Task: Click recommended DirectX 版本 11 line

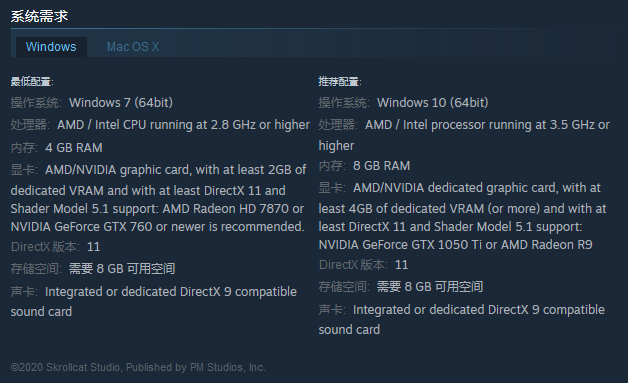Action: (363, 265)
